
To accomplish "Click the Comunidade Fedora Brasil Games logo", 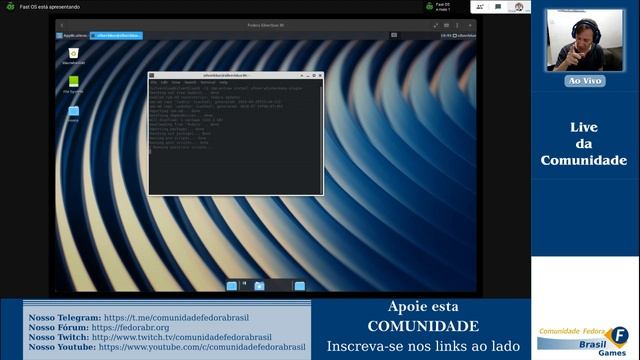I will coord(583,341).
